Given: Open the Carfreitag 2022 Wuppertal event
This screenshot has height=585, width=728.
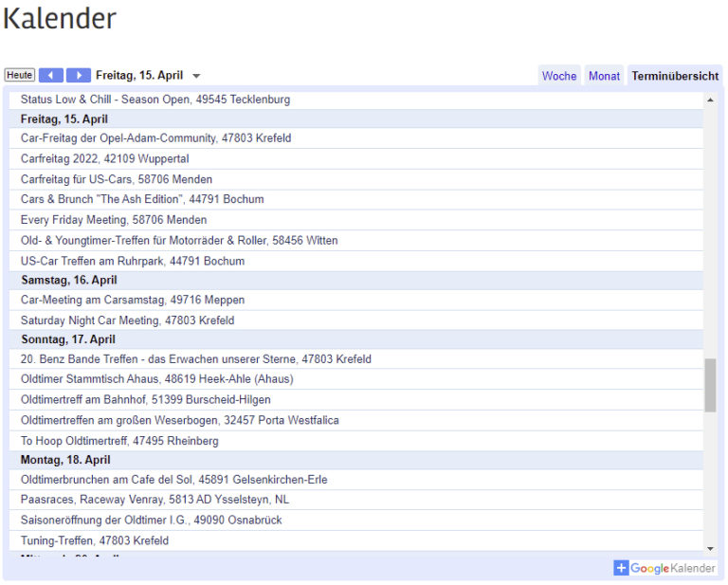Looking at the screenshot, I should (104, 159).
